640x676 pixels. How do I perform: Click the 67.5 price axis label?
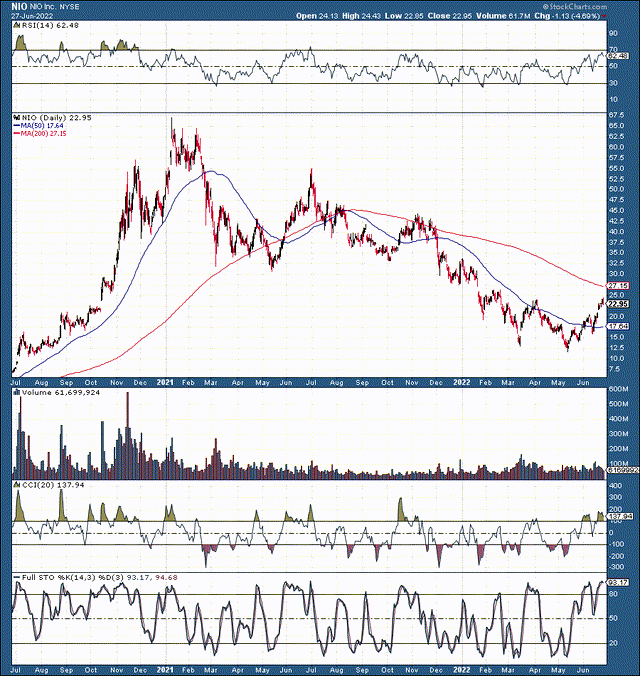[616, 115]
